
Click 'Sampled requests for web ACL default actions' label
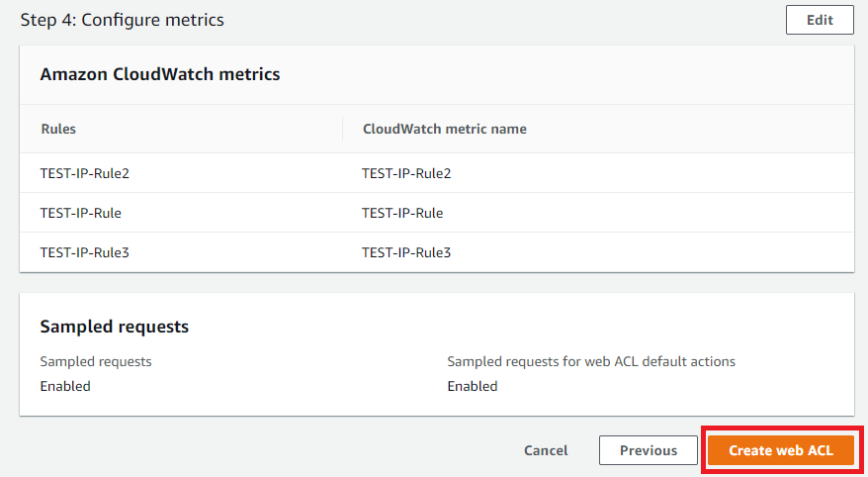(x=591, y=361)
